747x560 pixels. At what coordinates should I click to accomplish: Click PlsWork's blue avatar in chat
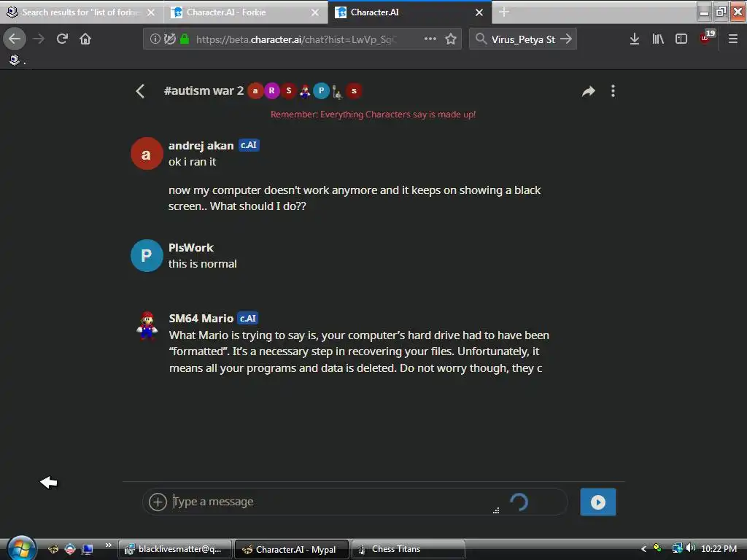pyautogui.click(x=147, y=255)
